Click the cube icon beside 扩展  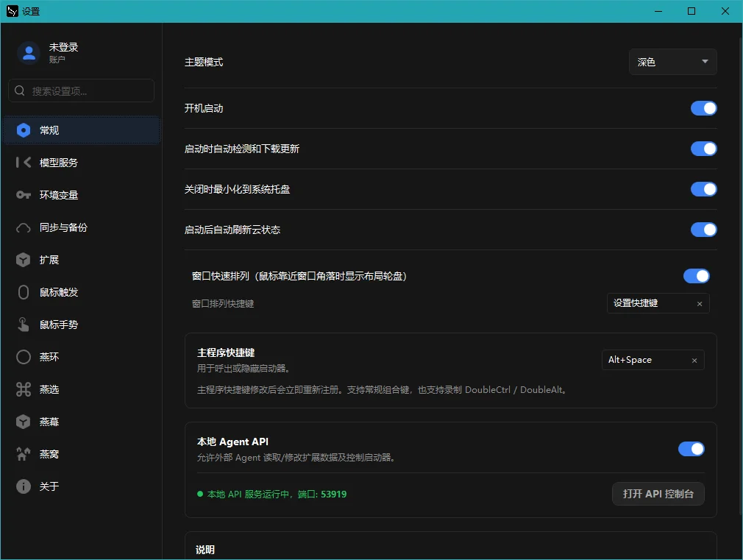pyautogui.click(x=24, y=260)
